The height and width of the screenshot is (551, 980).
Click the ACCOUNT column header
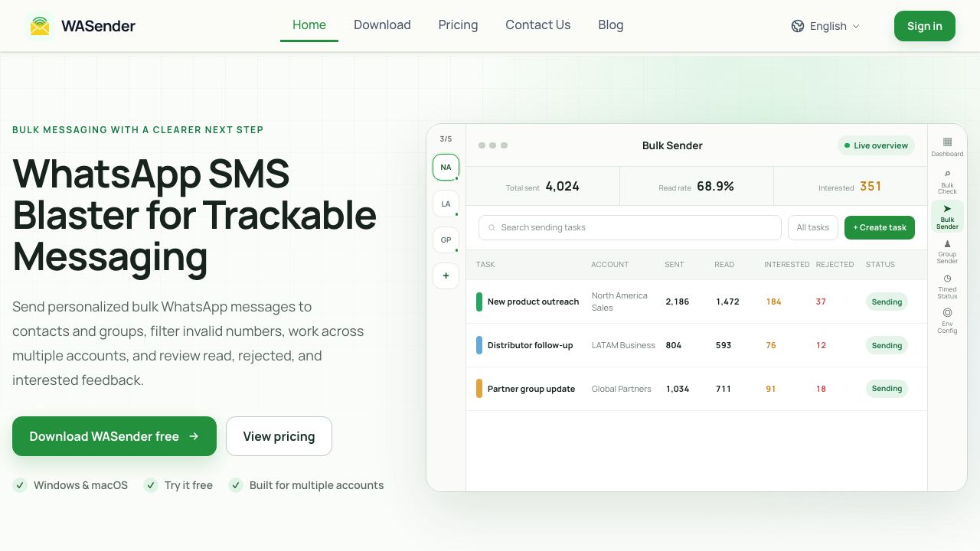coord(609,264)
